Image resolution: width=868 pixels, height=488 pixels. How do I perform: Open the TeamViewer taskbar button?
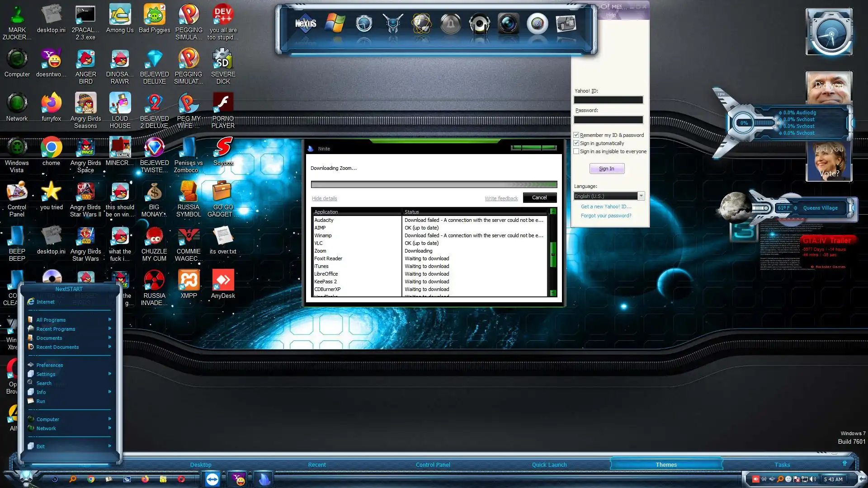coord(212,479)
